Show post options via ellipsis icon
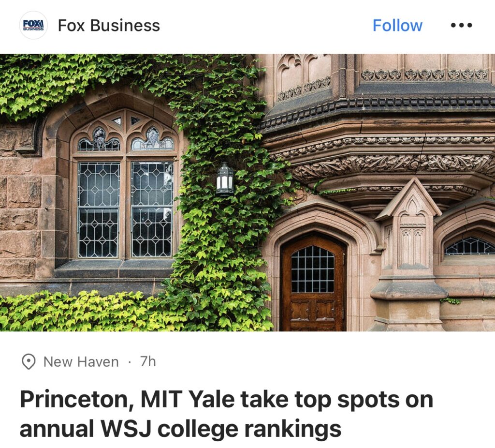The height and width of the screenshot is (448, 495). coord(461,25)
